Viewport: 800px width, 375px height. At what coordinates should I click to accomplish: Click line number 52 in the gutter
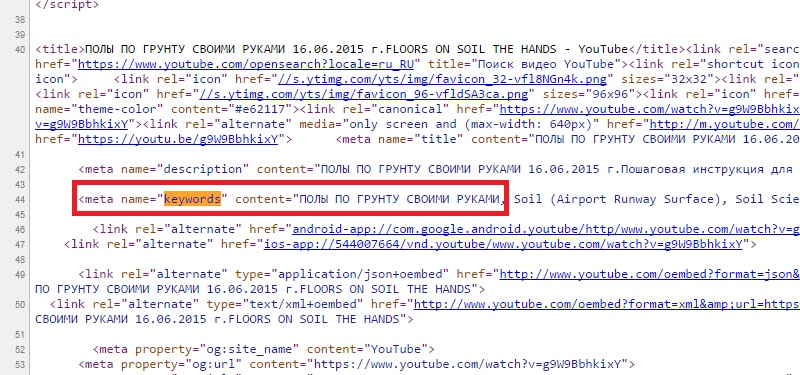click(20, 349)
